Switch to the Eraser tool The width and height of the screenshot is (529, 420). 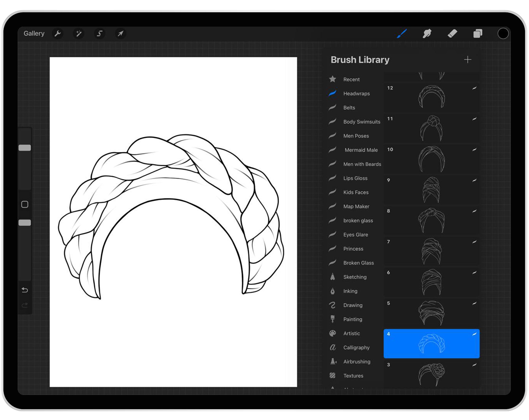pos(453,34)
